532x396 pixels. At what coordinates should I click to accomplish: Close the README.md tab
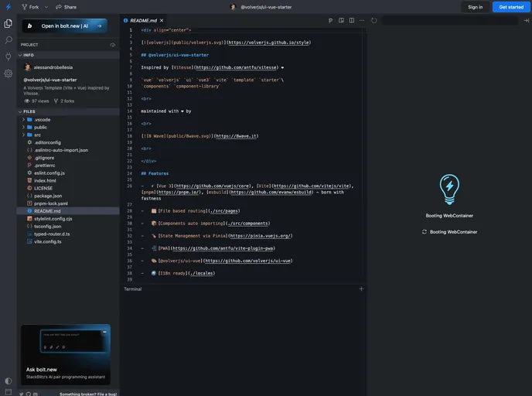[x=162, y=20]
